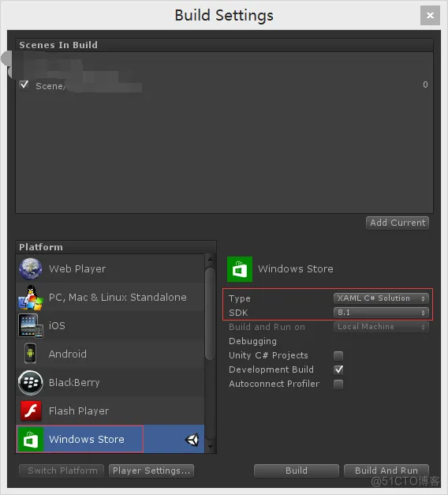Select the Windows Store platform label

[x=87, y=440]
